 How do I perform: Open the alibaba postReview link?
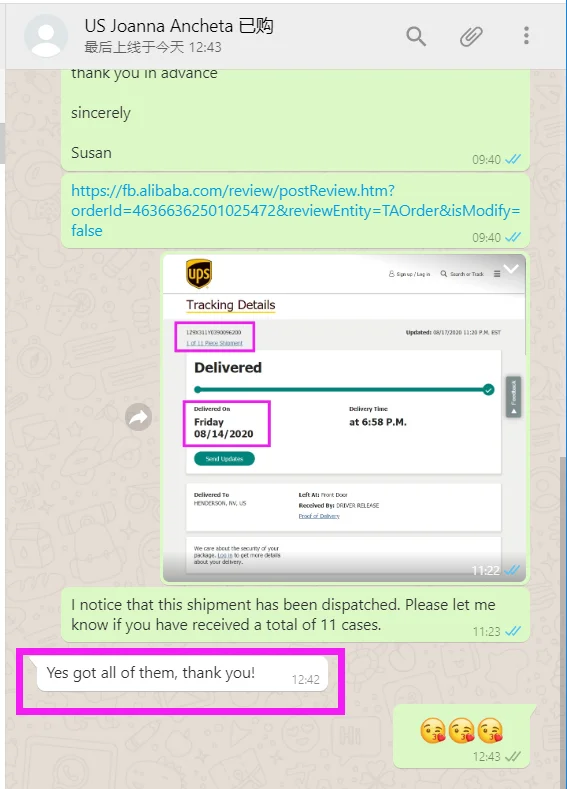pyautogui.click(x=295, y=210)
